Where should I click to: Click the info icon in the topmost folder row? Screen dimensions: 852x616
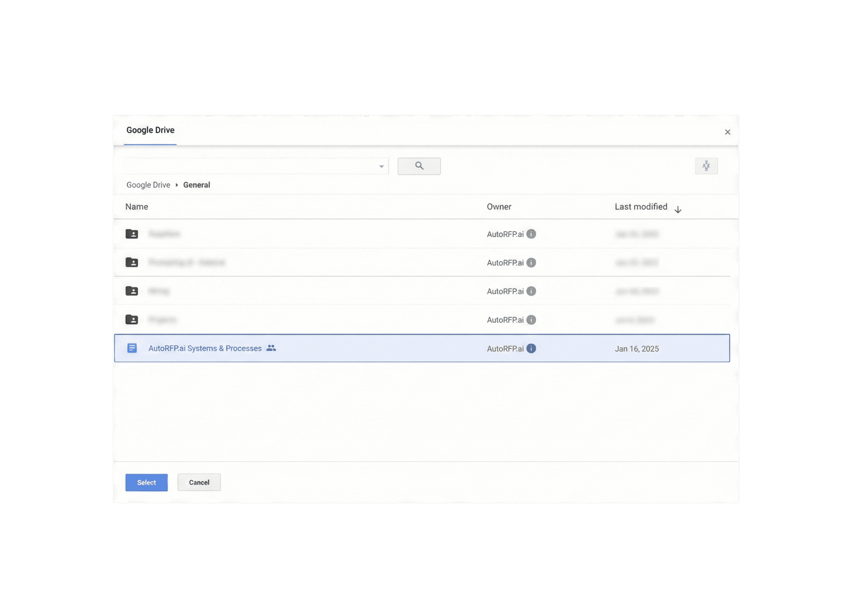pyautogui.click(x=531, y=234)
